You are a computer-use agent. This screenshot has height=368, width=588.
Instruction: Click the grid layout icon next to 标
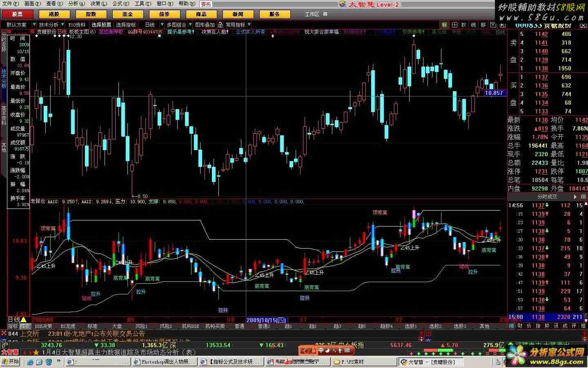[454, 25]
